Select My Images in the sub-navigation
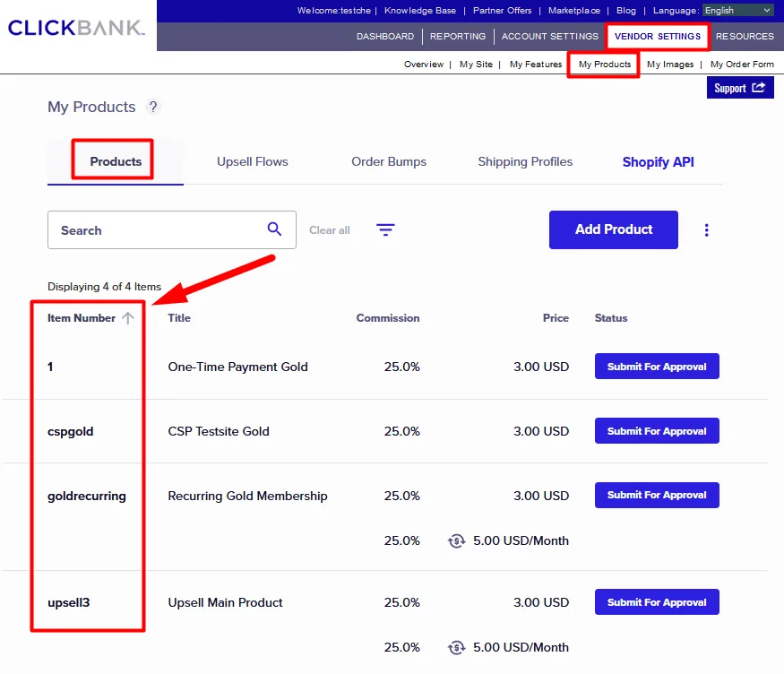The image size is (784, 674). [670, 64]
